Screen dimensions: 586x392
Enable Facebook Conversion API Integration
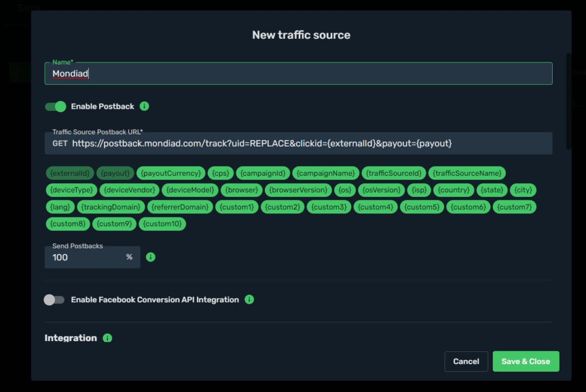click(54, 299)
